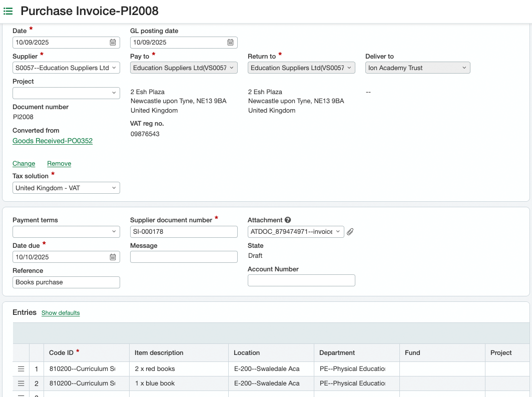Image resolution: width=532 pixels, height=397 pixels.
Task: Click Purchase Invoice-PI2008 page title
Action: point(90,11)
